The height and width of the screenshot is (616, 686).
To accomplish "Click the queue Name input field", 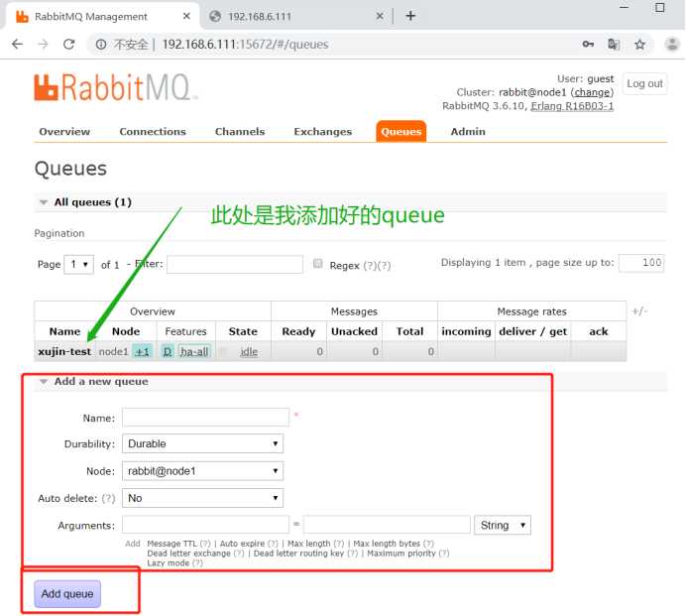I will [205, 418].
